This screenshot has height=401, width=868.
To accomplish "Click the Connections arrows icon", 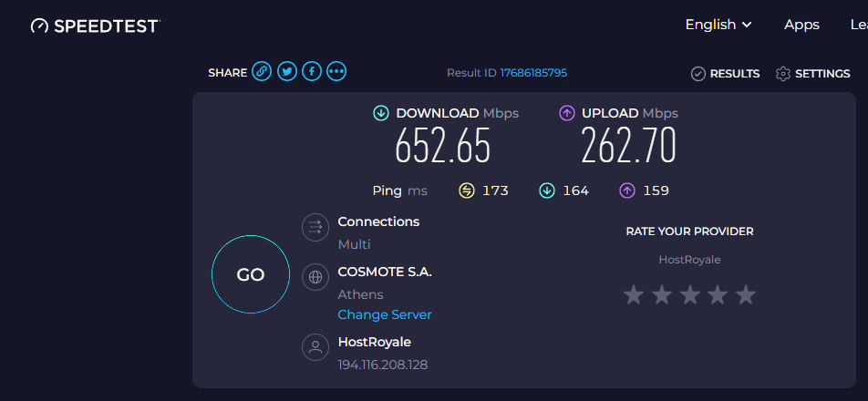I will pos(315,228).
